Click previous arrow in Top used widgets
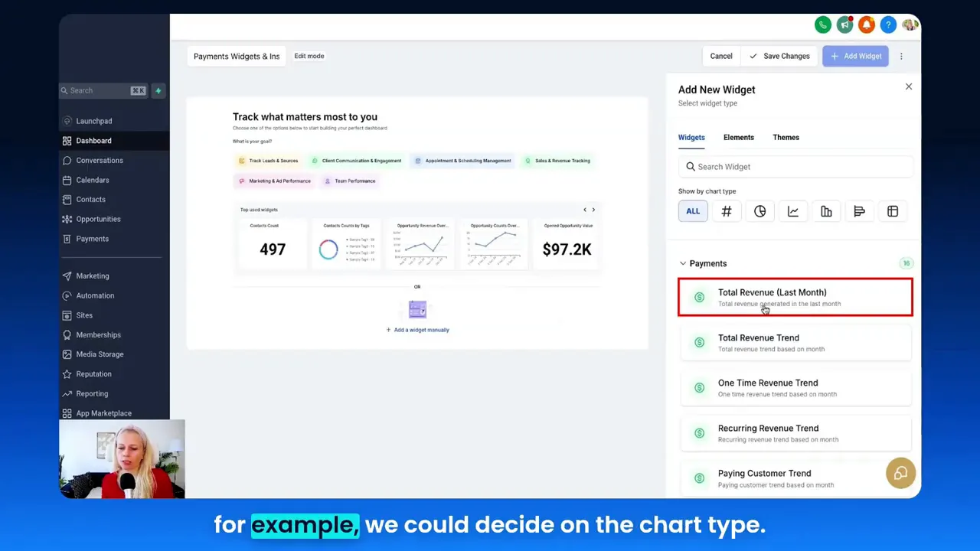 click(585, 210)
